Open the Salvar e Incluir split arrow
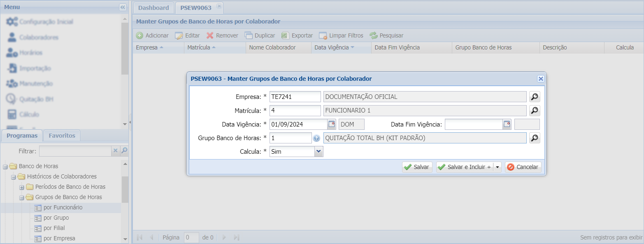 (497, 167)
